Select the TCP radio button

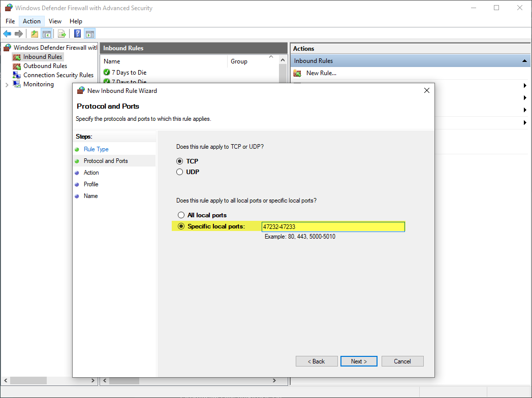click(x=180, y=161)
